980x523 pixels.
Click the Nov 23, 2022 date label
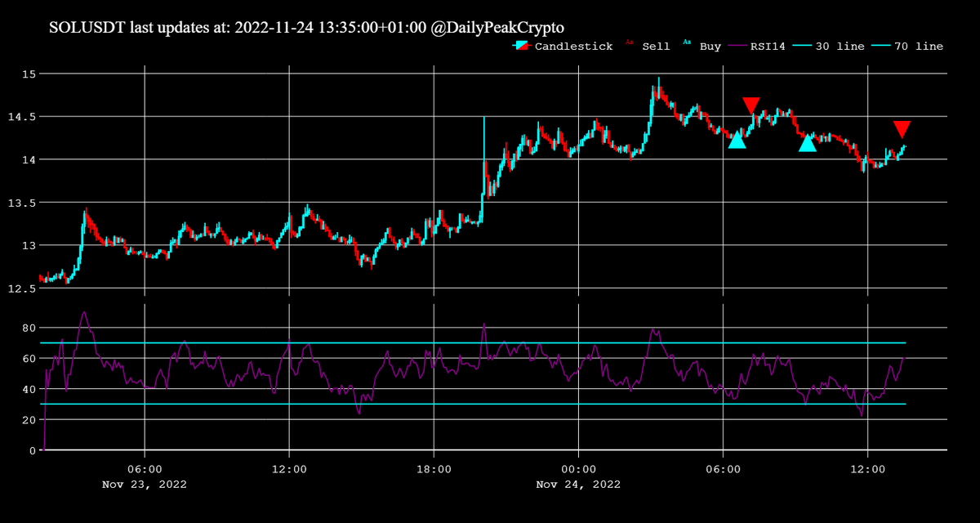click(145, 485)
